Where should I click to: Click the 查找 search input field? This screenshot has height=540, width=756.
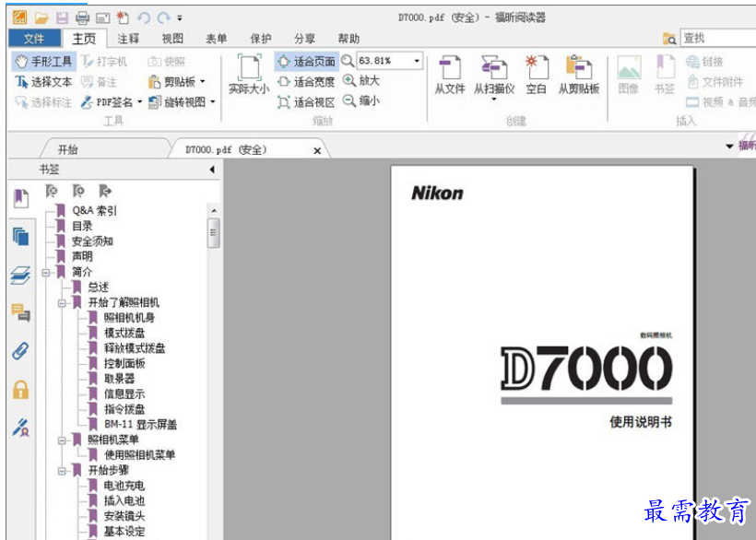pos(718,38)
